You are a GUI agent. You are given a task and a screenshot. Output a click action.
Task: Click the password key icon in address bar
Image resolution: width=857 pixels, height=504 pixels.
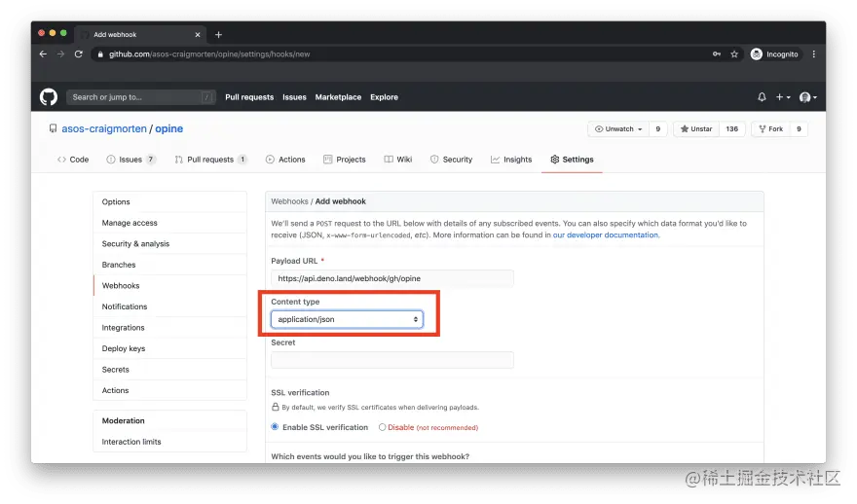[716, 54]
